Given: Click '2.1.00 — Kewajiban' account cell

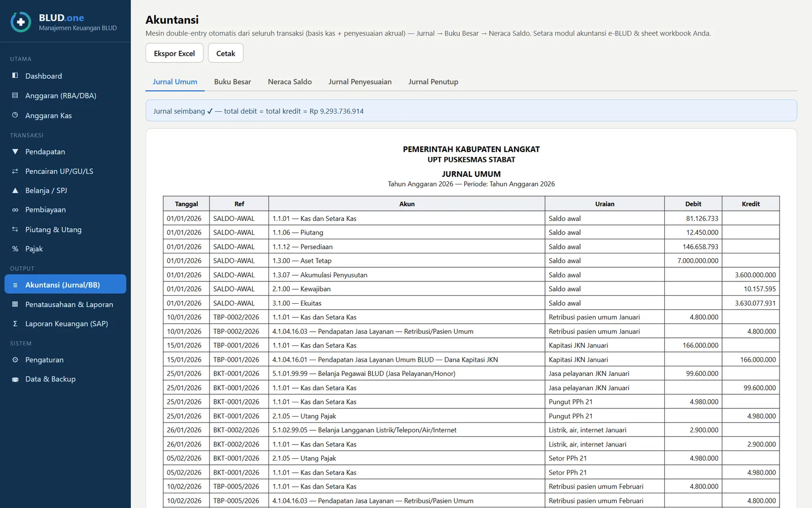Looking at the screenshot, I should [x=407, y=289].
